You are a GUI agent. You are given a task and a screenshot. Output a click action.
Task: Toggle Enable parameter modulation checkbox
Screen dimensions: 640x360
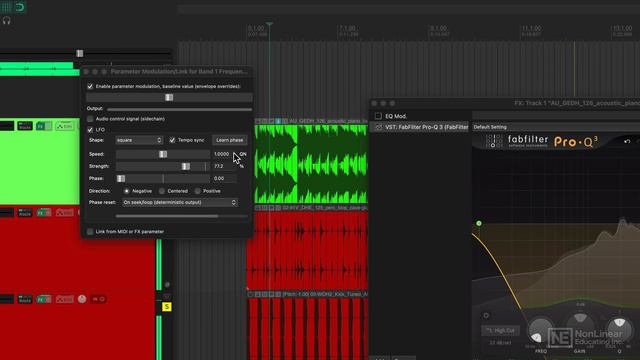pyautogui.click(x=90, y=87)
